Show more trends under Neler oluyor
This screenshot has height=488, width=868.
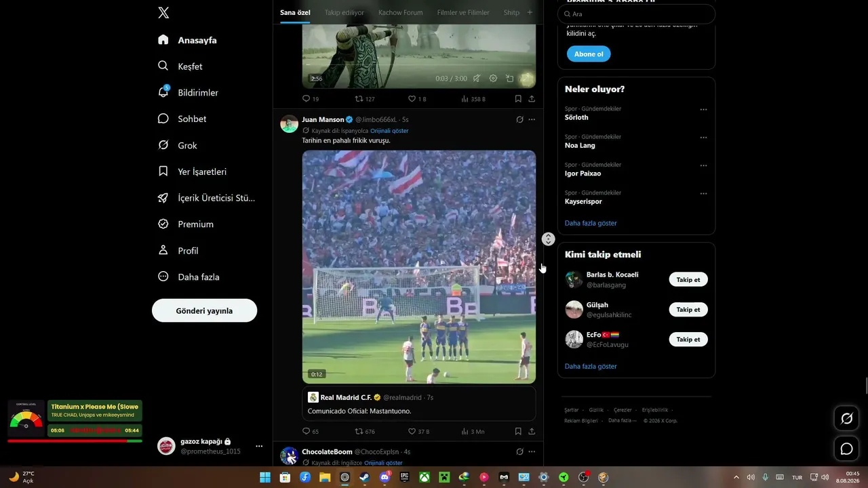(591, 223)
